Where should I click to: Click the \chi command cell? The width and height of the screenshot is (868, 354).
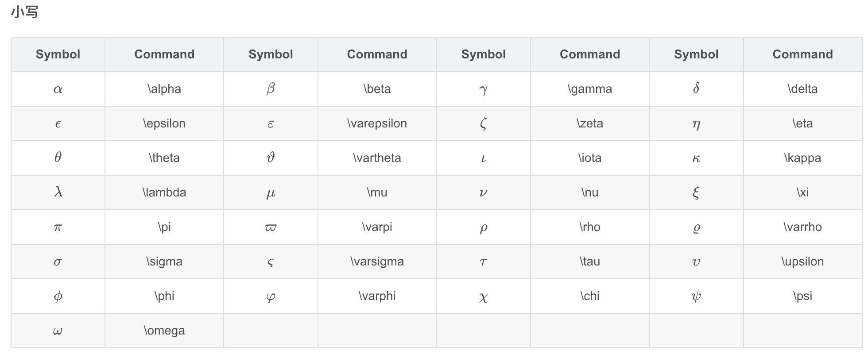(x=589, y=296)
